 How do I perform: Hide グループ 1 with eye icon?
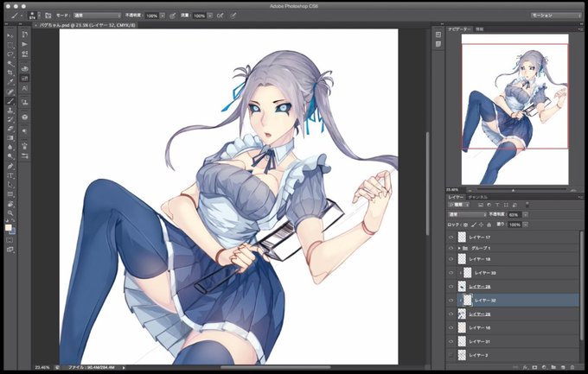tap(451, 248)
